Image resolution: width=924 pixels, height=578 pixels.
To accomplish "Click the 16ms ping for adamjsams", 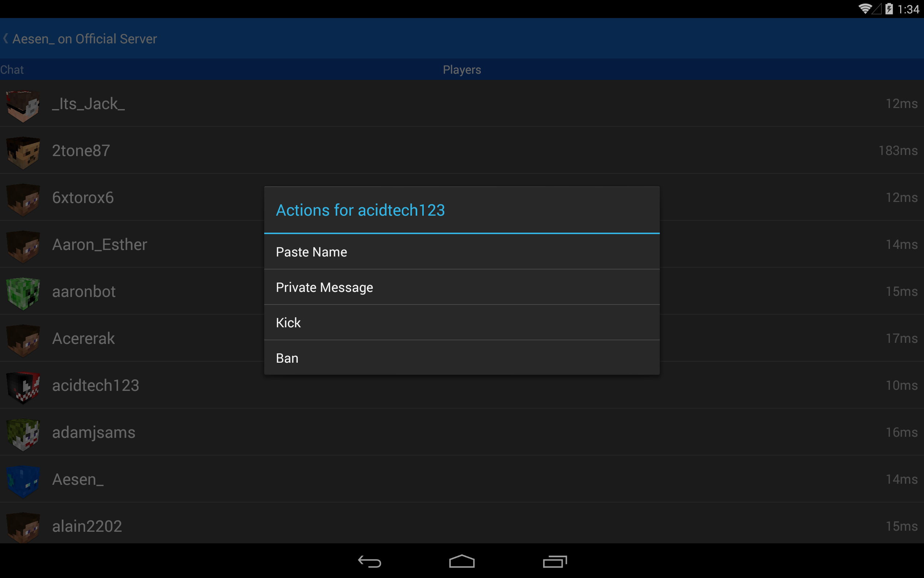I will tap(902, 432).
